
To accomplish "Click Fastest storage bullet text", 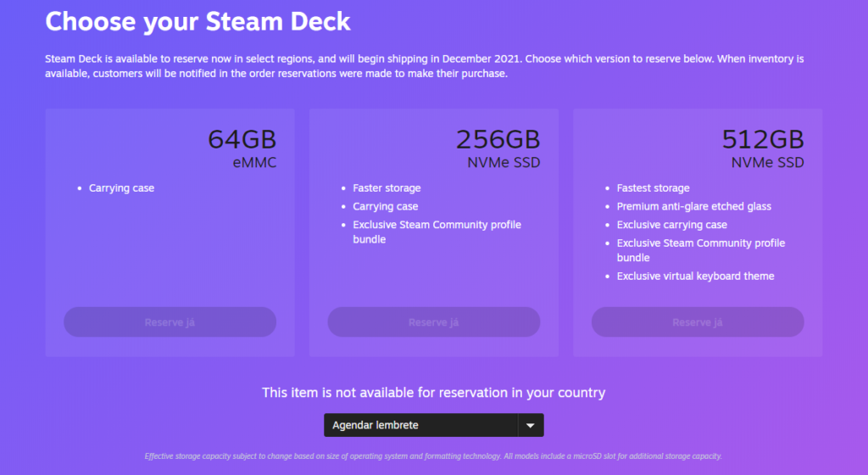I will pos(654,188).
